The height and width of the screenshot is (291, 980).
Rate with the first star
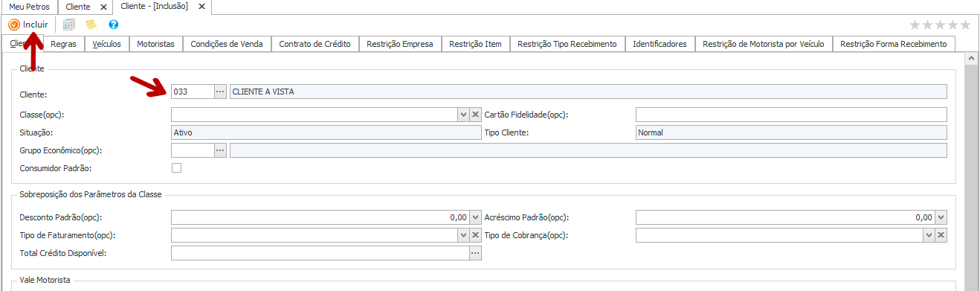(x=915, y=25)
